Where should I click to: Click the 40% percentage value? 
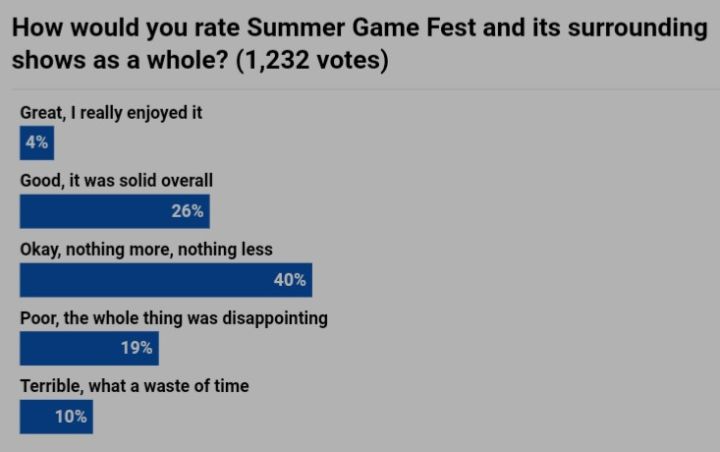pos(289,280)
